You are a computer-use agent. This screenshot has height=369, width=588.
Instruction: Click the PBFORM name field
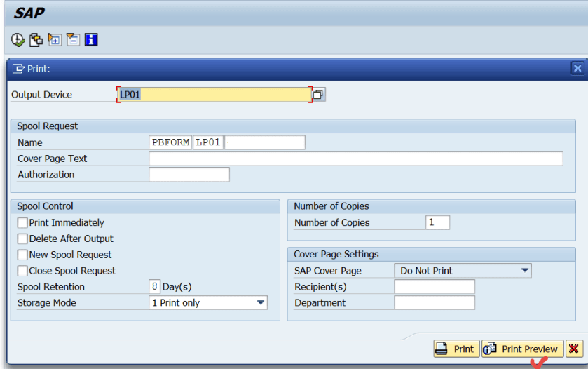coord(170,142)
